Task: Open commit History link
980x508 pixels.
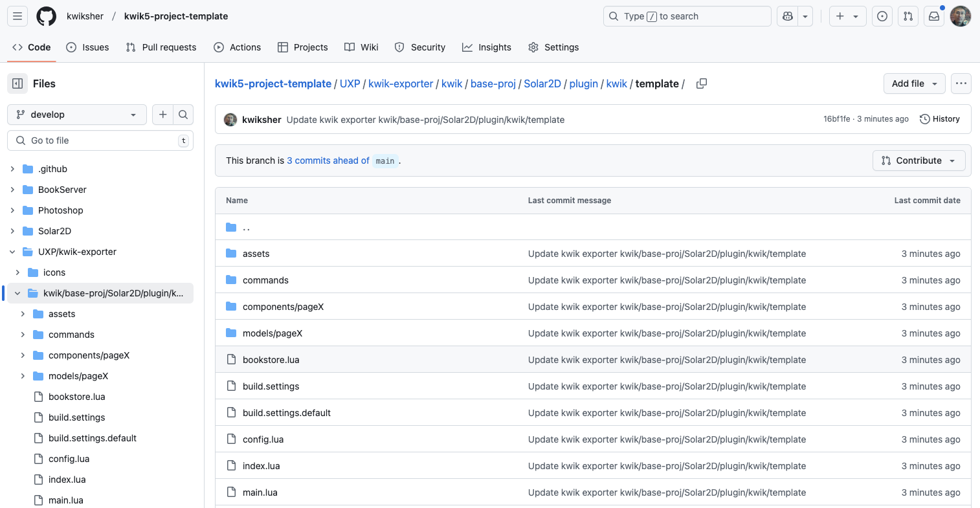Action: pyautogui.click(x=940, y=119)
